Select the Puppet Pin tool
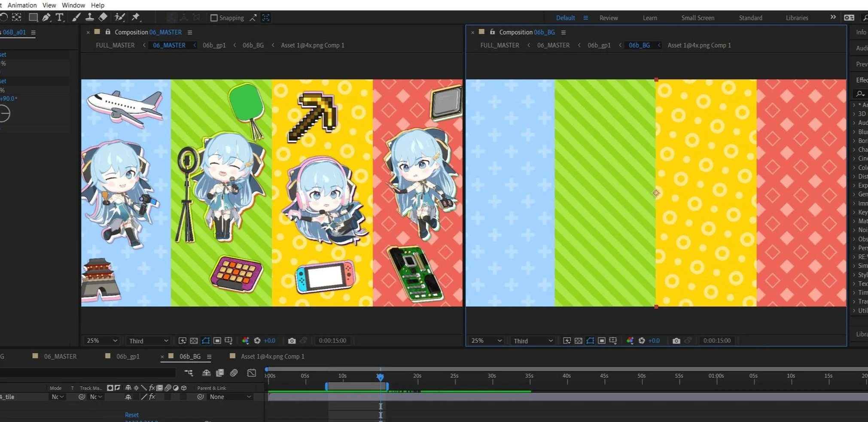 136,17
